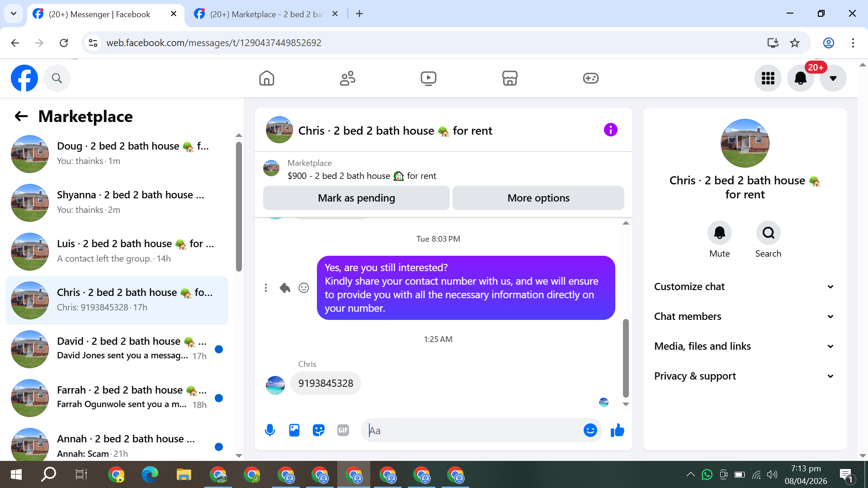Expand the Customize chat section

click(x=745, y=286)
